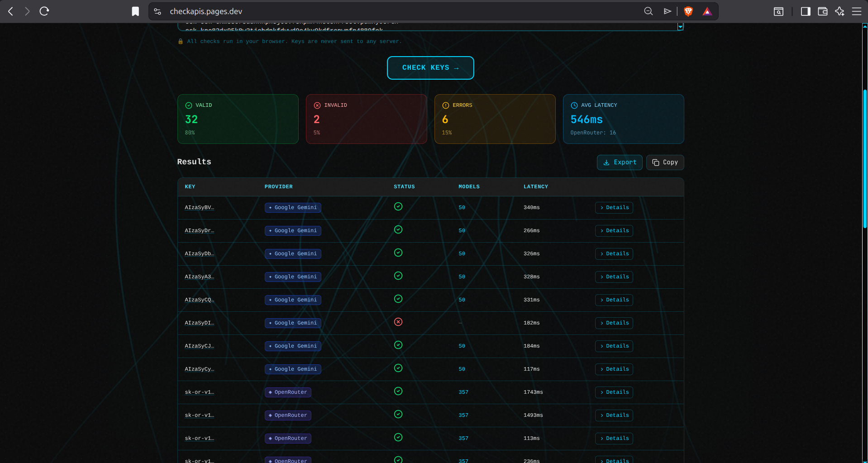Click the Google Gemini badge in AIzaSyDr row
This screenshot has width=868, height=463.
coord(293,231)
